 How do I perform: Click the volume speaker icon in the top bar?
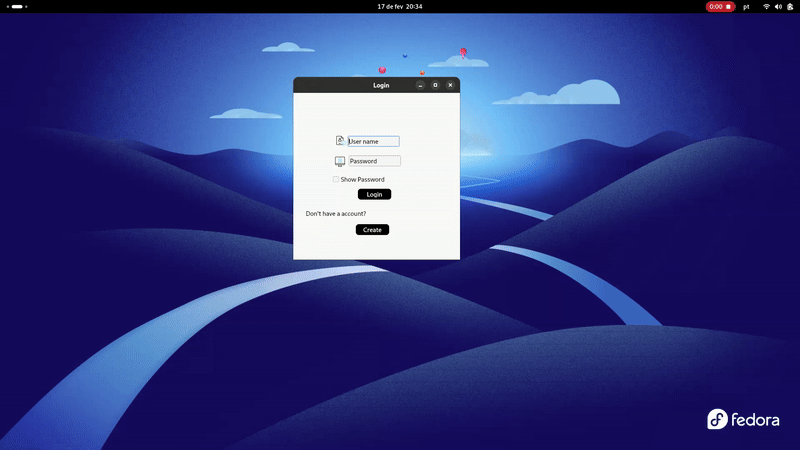click(777, 6)
